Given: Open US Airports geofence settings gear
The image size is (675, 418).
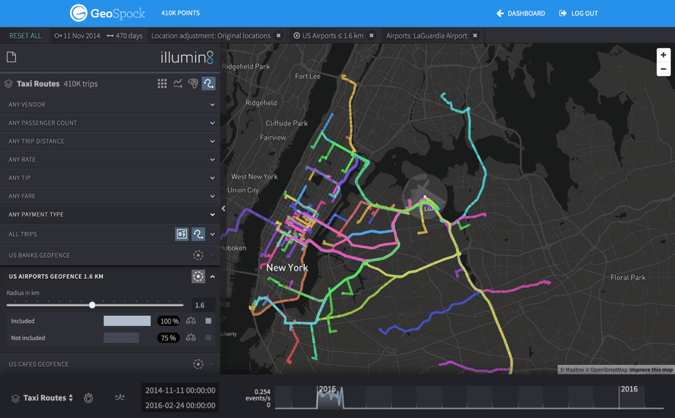Looking at the screenshot, I should (x=198, y=276).
